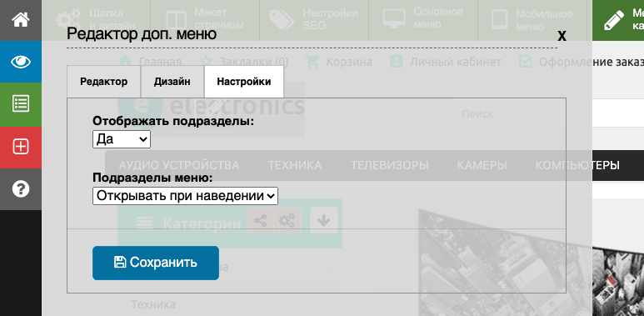Screen dimensions: 644x316
Task: Click the gears icon near Категории
Action: click(287, 221)
